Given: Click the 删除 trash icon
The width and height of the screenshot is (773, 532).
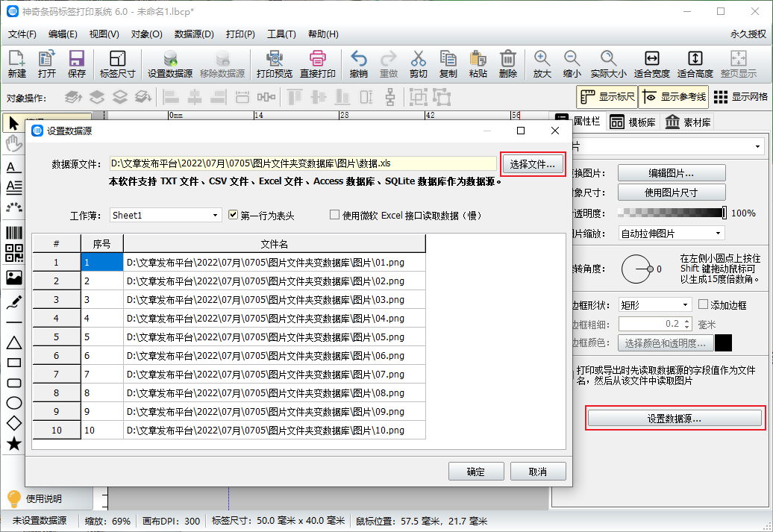Looking at the screenshot, I should (508, 64).
